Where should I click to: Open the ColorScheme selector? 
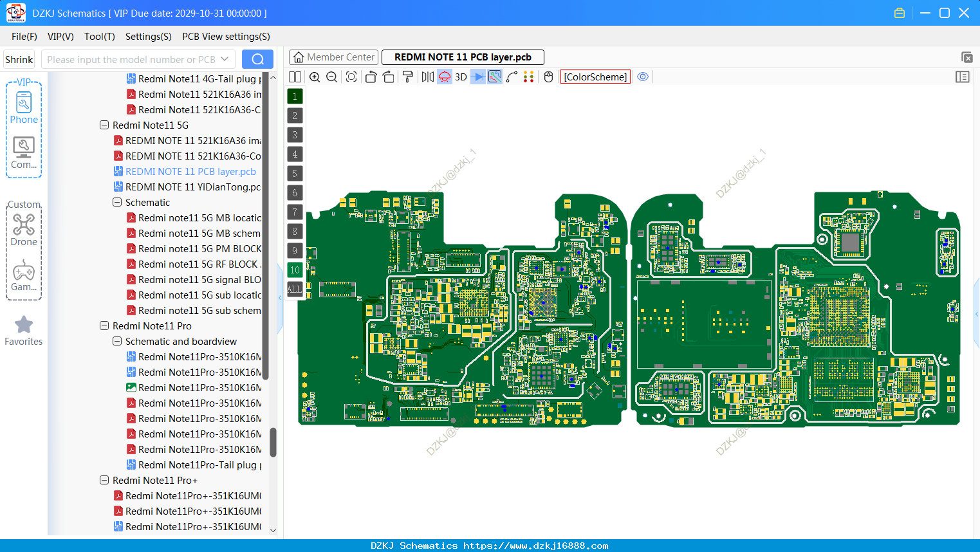595,77
